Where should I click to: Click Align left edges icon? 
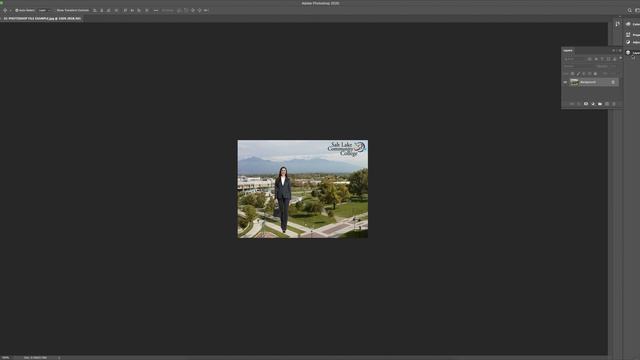[x=95, y=10]
